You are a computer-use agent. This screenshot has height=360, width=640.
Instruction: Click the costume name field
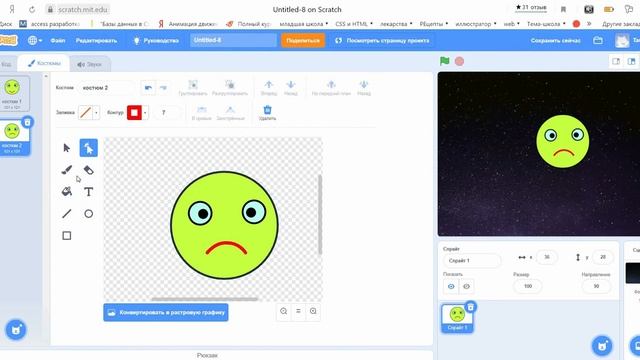[106, 88]
